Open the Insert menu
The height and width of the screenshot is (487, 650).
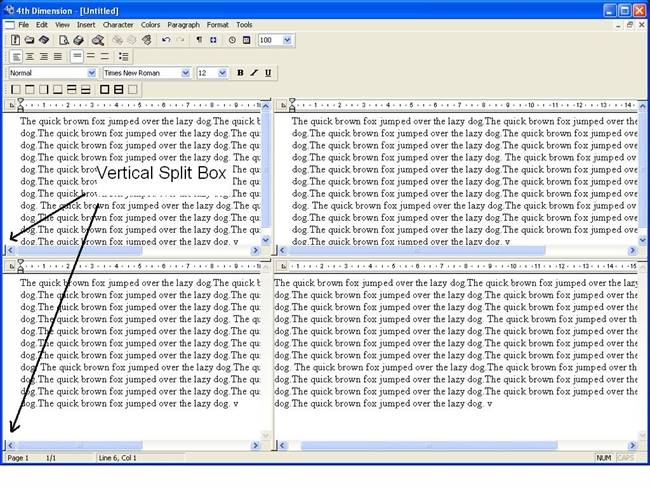(87, 24)
